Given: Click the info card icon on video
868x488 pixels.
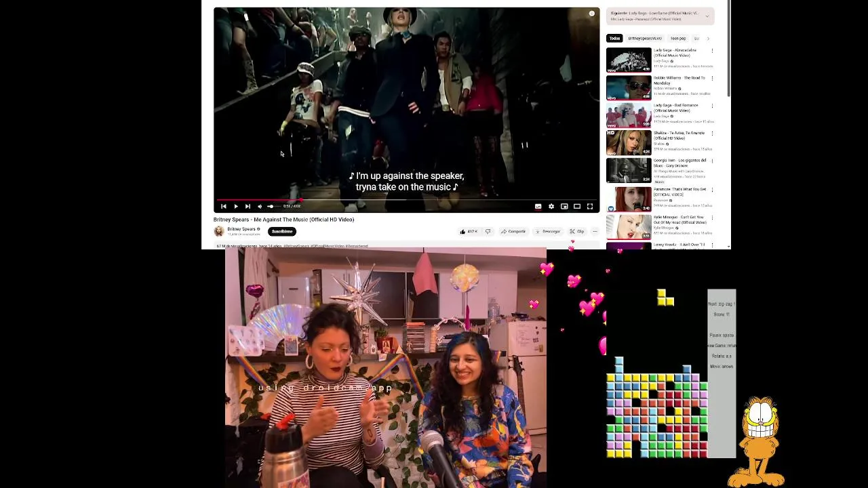Looking at the screenshot, I should click(x=591, y=14).
